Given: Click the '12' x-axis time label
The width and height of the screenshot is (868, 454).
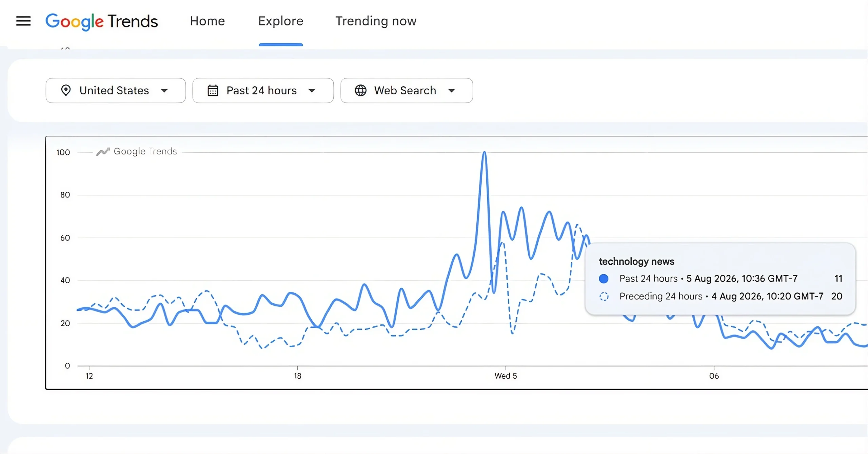Looking at the screenshot, I should 89,376.
